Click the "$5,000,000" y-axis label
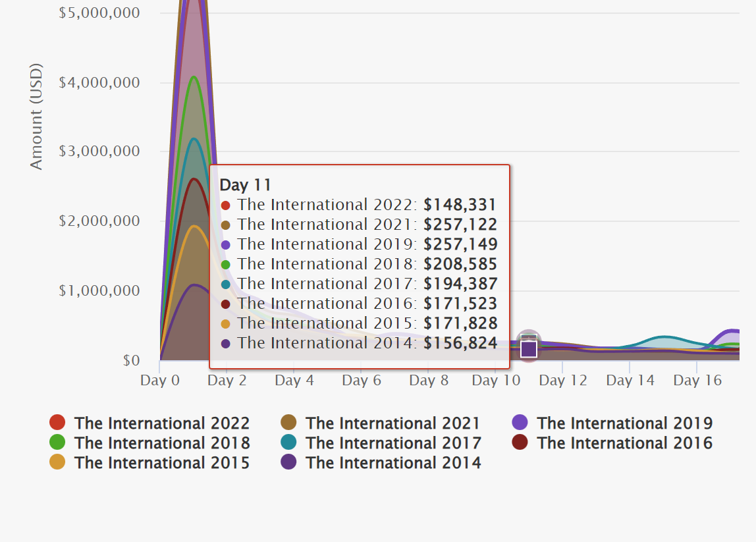The image size is (756, 542). 99,13
